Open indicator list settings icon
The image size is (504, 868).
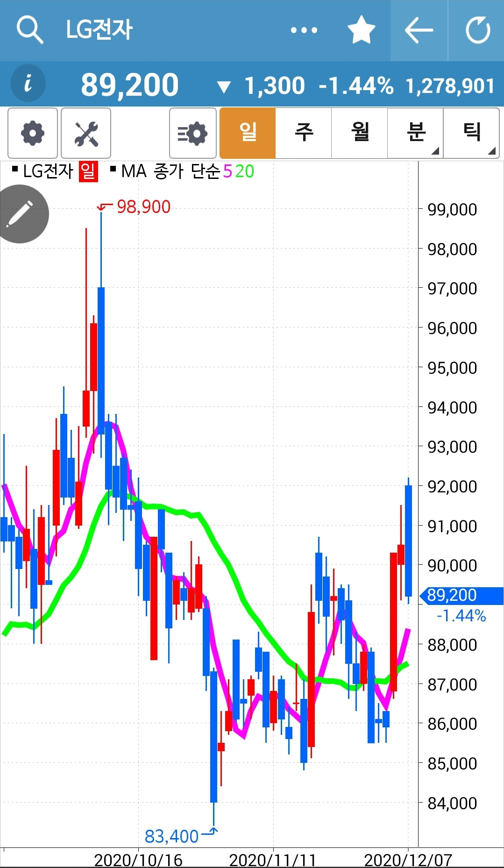tap(193, 133)
